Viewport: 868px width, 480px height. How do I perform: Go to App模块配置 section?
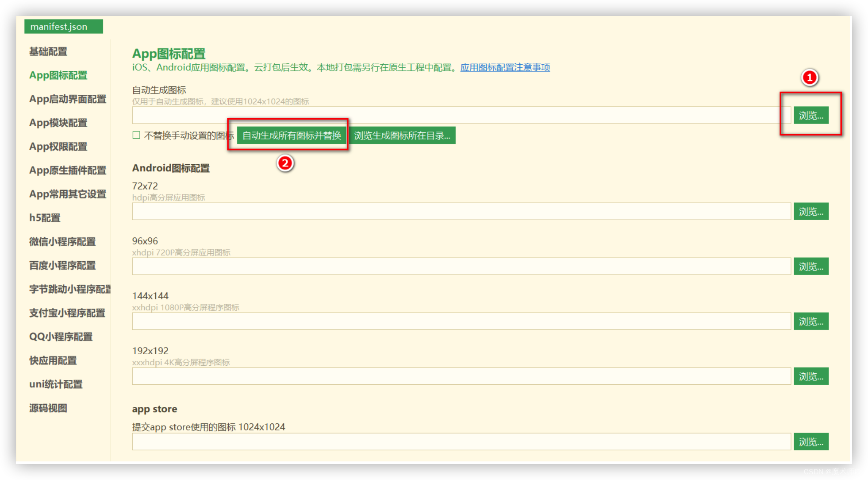[58, 123]
